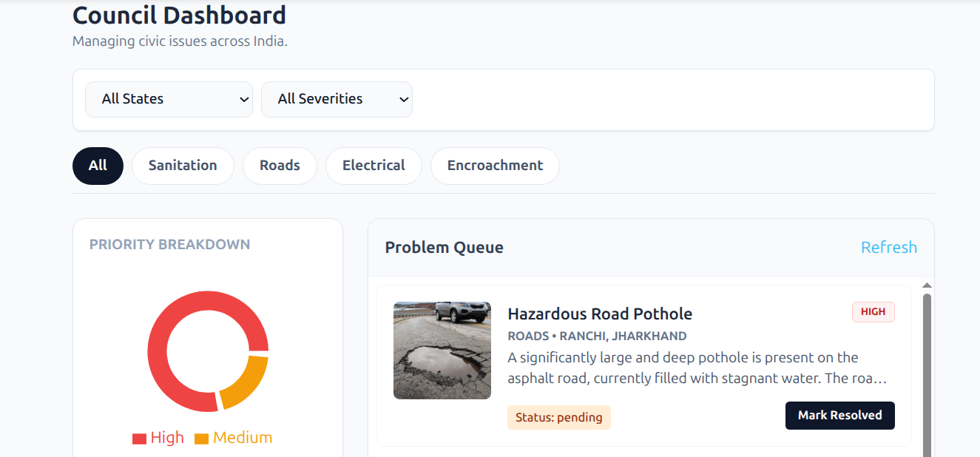Select the All category filter pill

[98, 166]
